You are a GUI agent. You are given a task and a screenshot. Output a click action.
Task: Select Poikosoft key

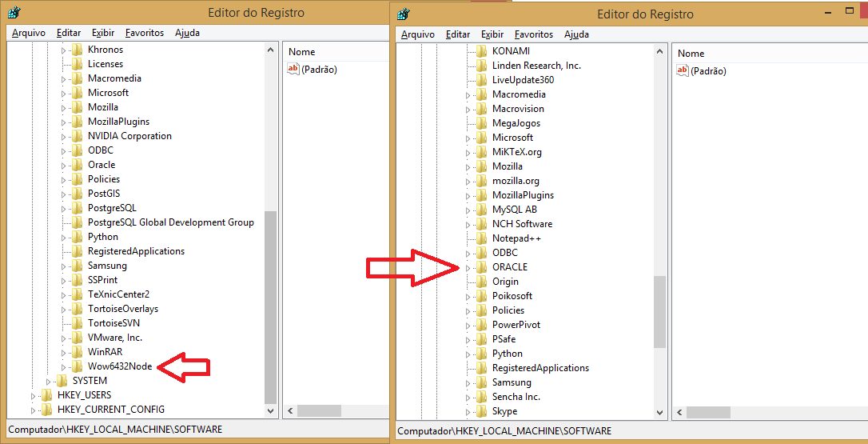click(512, 296)
